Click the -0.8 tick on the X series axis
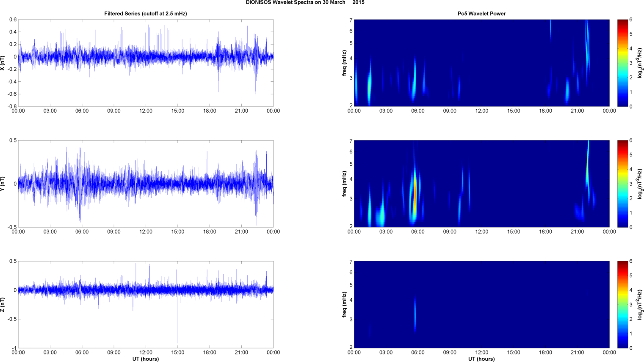 (12, 106)
